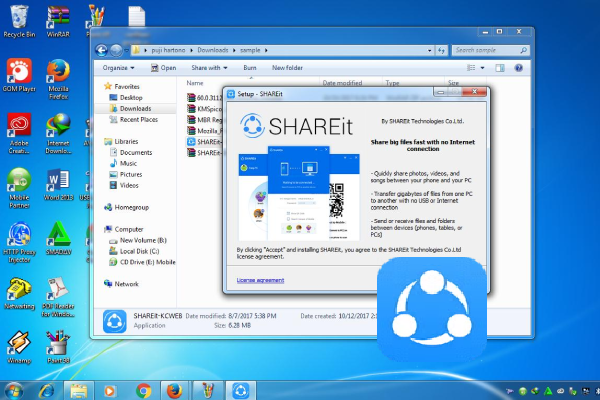The image size is (600, 400).
Task: Open Netwaiting desktop icon
Action: click(19, 293)
